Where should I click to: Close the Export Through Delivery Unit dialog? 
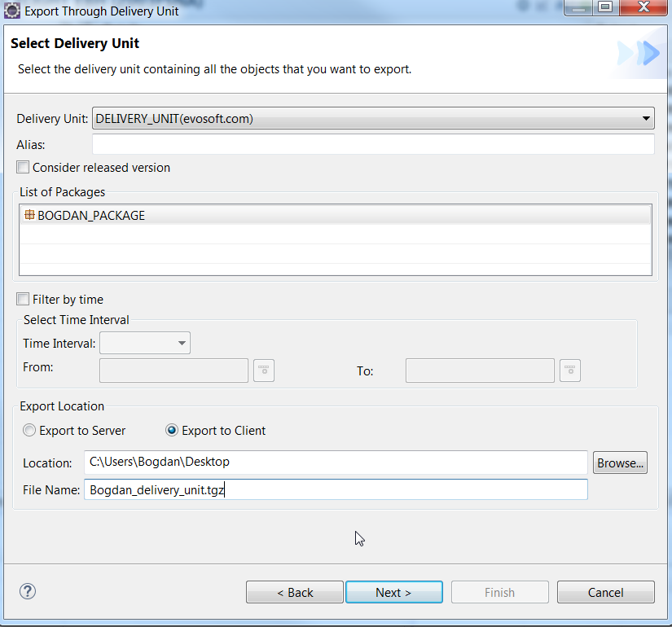(x=643, y=8)
